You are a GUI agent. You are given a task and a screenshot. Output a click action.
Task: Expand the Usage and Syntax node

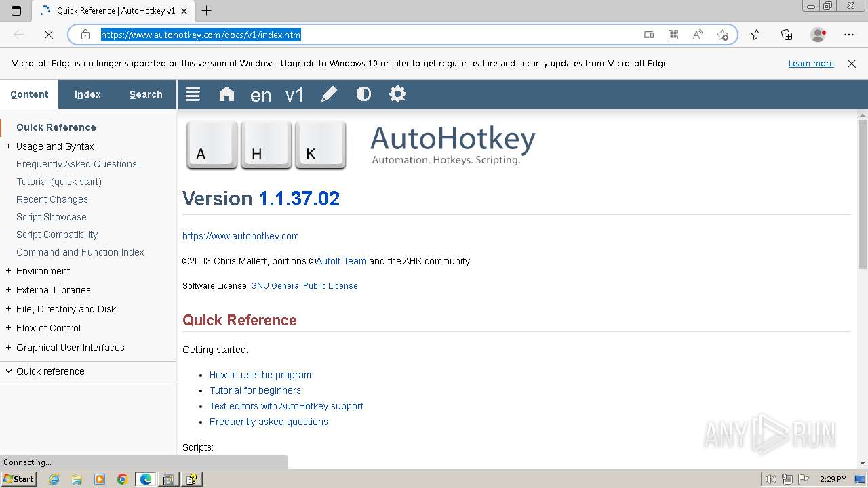click(8, 146)
